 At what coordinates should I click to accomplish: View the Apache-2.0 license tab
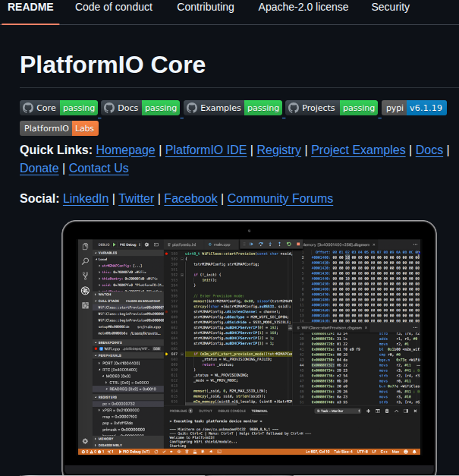point(303,8)
